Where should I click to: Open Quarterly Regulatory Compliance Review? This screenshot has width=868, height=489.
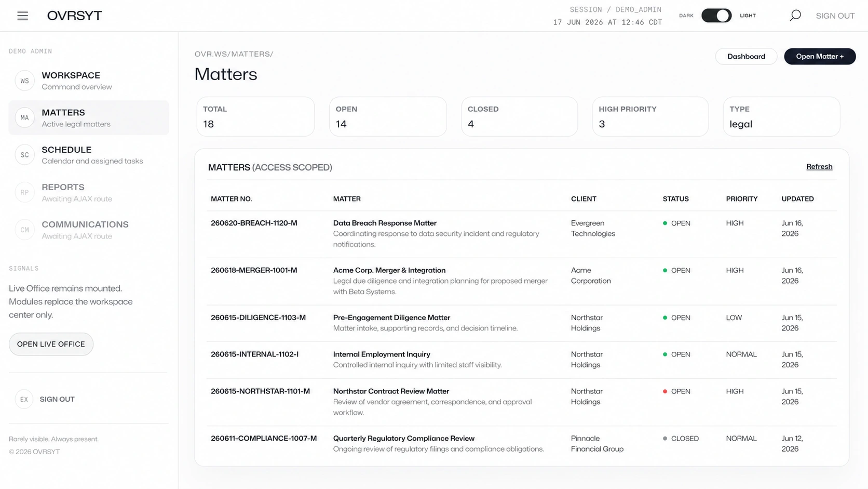point(404,439)
